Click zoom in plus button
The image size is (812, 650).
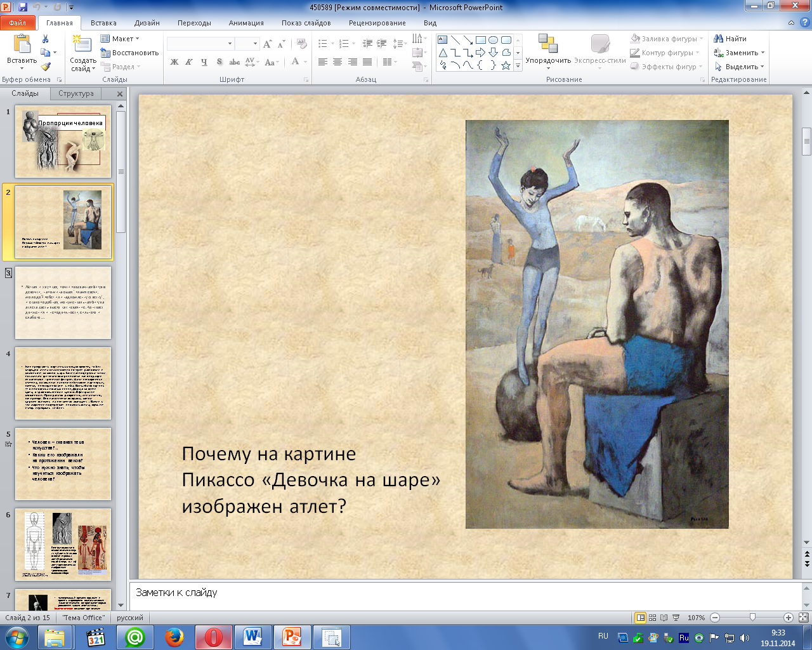coord(789,618)
